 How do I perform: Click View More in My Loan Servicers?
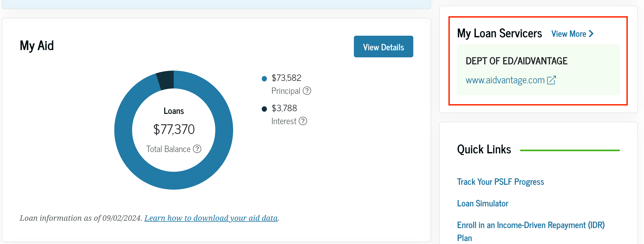(569, 34)
